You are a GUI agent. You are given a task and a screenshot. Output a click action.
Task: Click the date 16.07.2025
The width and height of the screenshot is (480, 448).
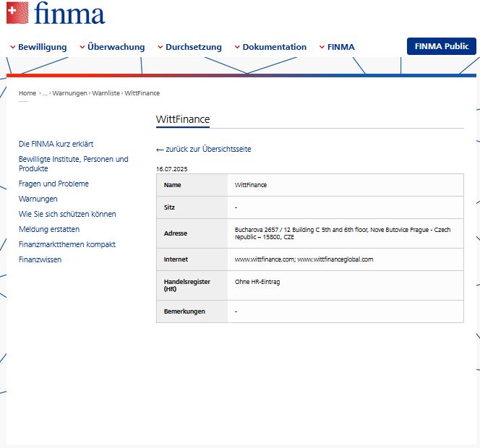point(172,169)
